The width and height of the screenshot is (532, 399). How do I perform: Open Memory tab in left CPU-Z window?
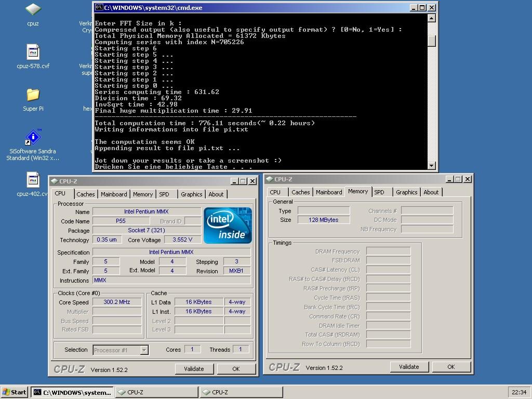point(142,194)
